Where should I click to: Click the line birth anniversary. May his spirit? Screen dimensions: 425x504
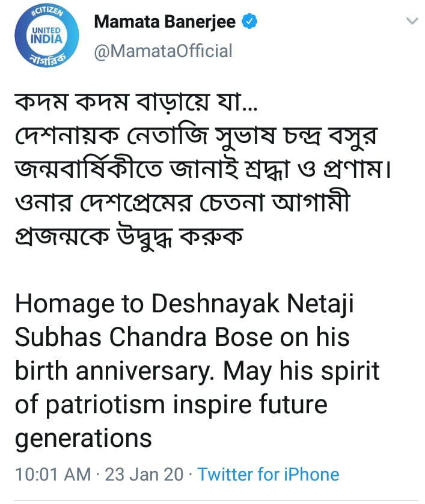pos(197,371)
